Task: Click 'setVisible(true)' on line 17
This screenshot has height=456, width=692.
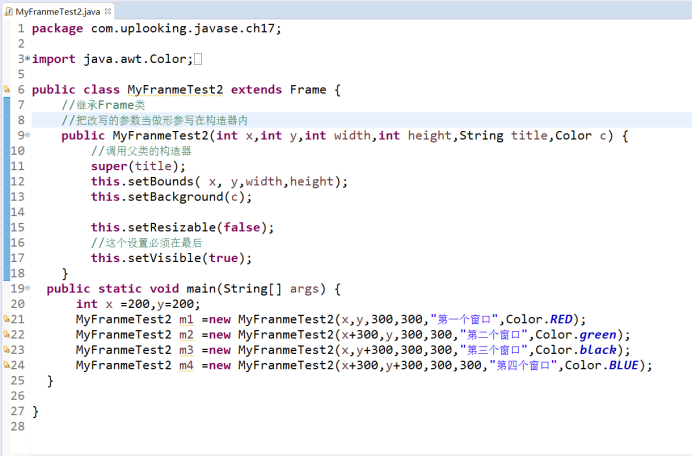Action: (186, 258)
